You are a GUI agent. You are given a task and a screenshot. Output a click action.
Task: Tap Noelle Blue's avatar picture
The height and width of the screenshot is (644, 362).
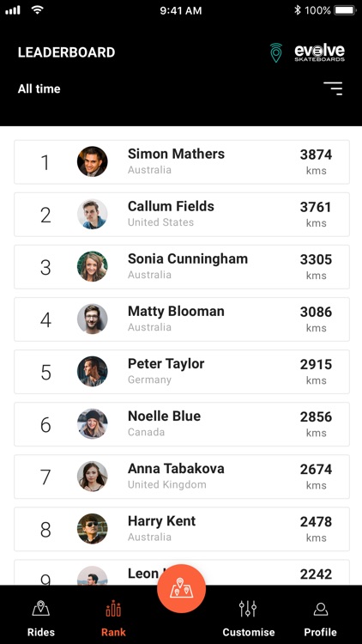(x=93, y=424)
